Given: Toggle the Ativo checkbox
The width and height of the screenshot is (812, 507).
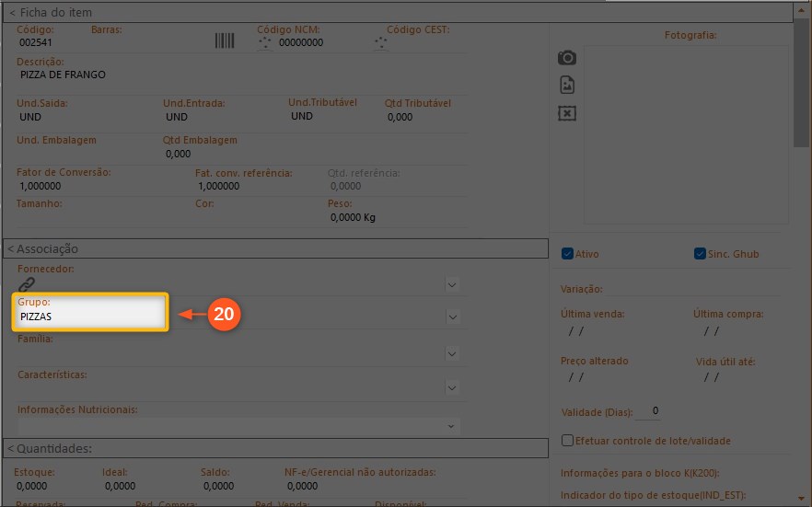Looking at the screenshot, I should [x=567, y=254].
